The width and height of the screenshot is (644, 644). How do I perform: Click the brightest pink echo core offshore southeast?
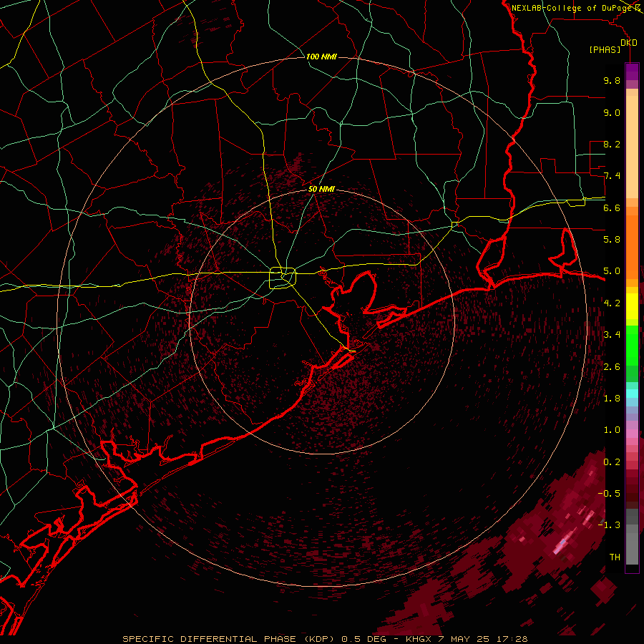[562, 545]
